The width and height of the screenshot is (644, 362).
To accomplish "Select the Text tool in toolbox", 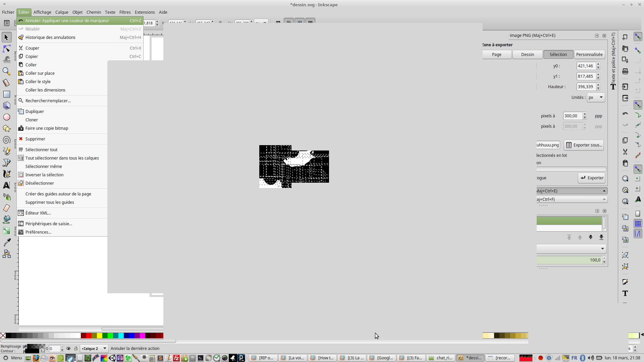I will tap(6, 185).
